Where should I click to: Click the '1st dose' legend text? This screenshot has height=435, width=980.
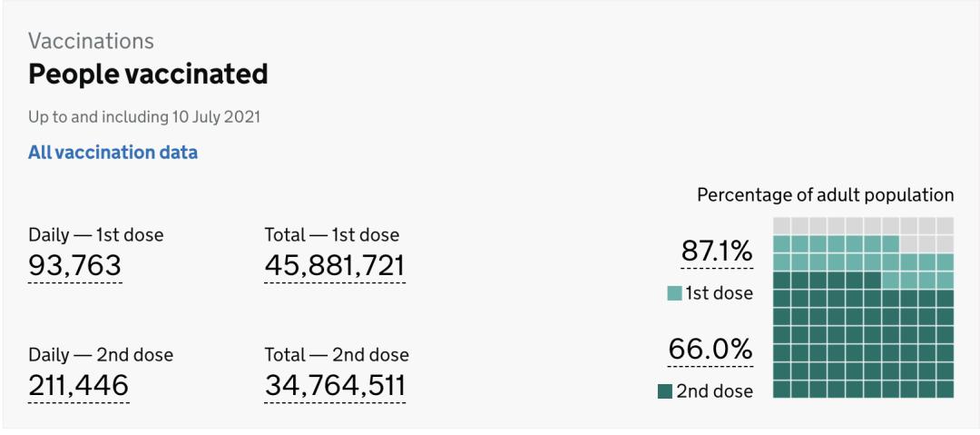(x=719, y=293)
